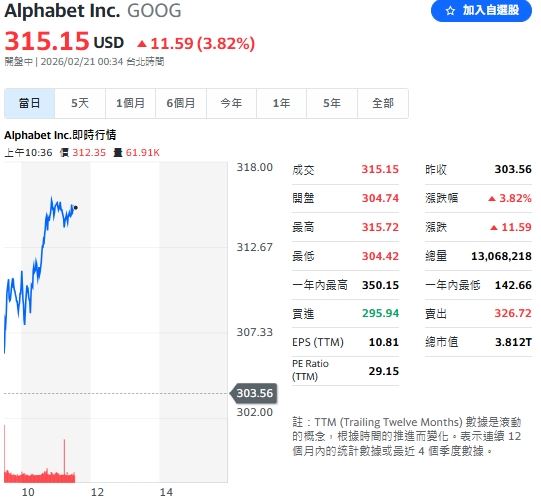Show the 5年 chart
The image size is (541, 500).
coord(332,103)
